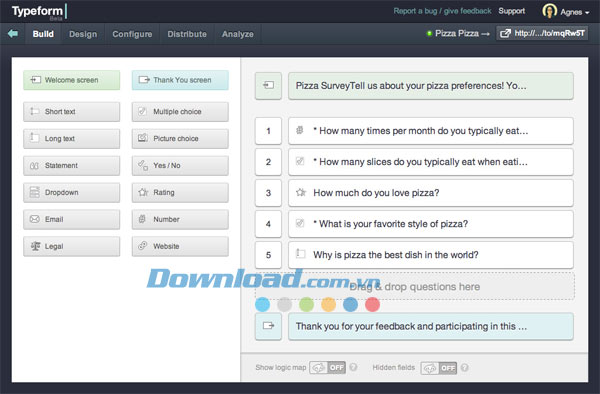This screenshot has width=600, height=394.
Task: Add a Website question
Action: (180, 246)
